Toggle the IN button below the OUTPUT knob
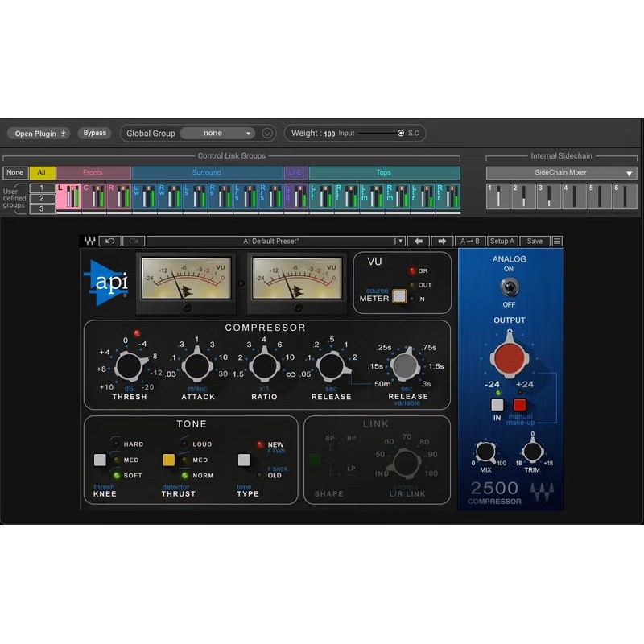Viewport: 644px width, 644px height. click(x=497, y=403)
